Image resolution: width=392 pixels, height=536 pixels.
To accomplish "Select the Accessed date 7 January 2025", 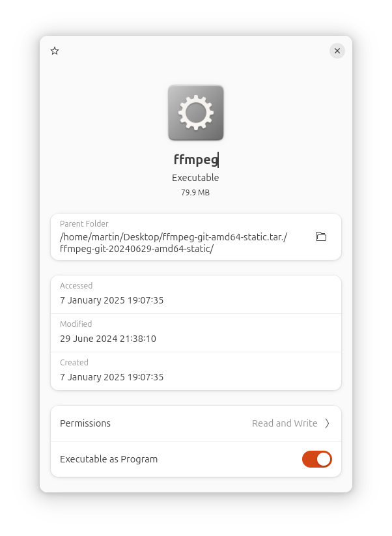I will click(112, 300).
